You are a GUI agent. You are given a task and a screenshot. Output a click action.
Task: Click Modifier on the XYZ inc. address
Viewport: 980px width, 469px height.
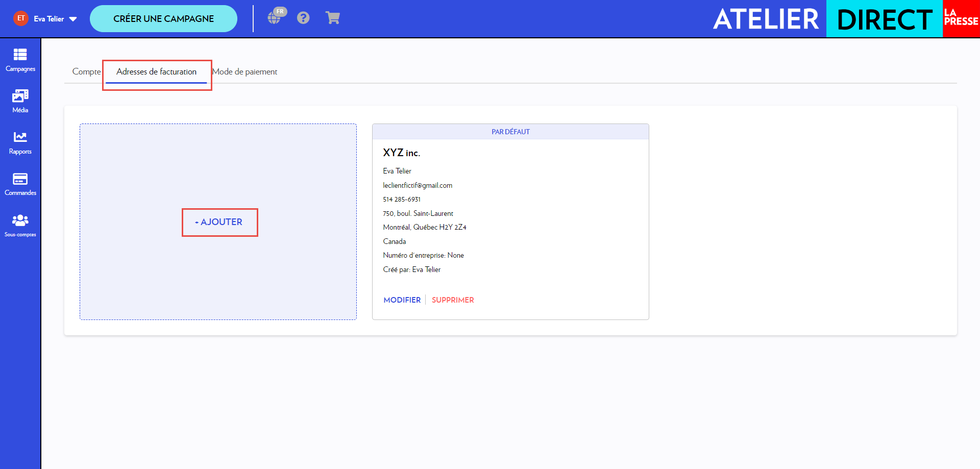(x=402, y=300)
